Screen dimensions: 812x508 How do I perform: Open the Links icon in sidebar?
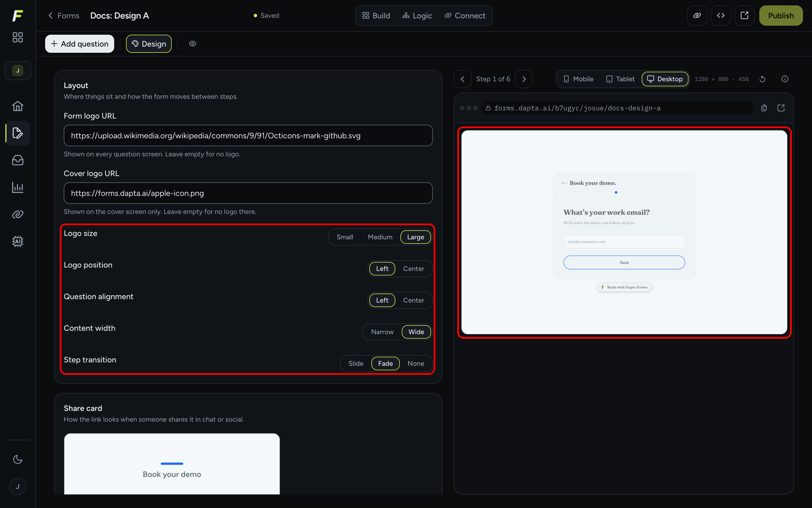pos(17,214)
